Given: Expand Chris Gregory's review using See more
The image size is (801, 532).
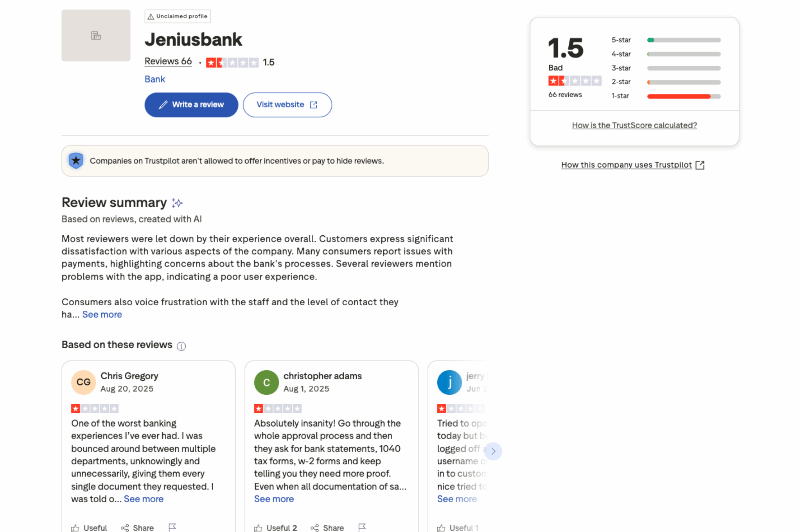Looking at the screenshot, I should [143, 499].
